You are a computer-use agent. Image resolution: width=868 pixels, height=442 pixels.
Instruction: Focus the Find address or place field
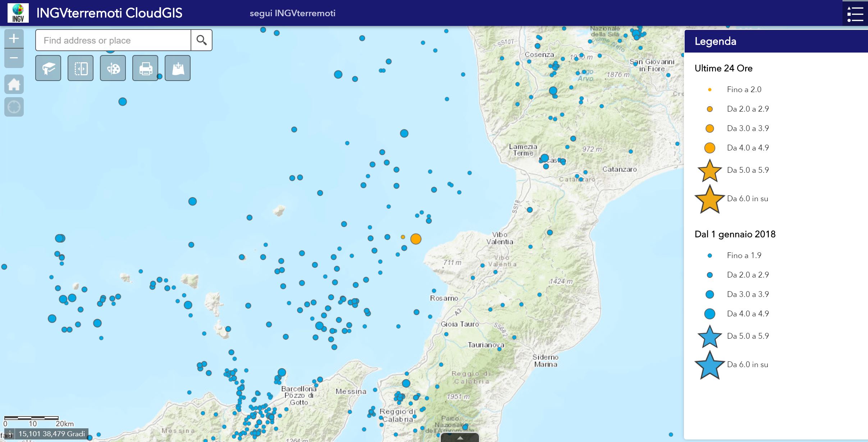(x=113, y=40)
